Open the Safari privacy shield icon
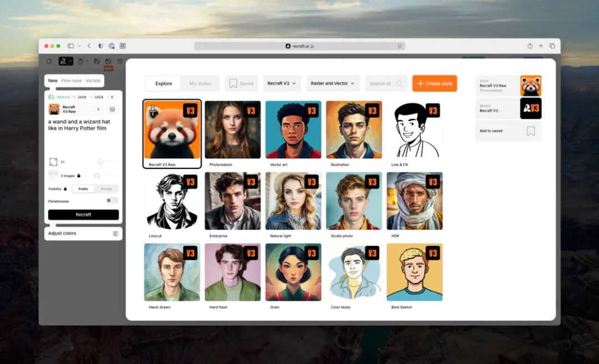Screen dimensions: 599x364 pos(100,46)
